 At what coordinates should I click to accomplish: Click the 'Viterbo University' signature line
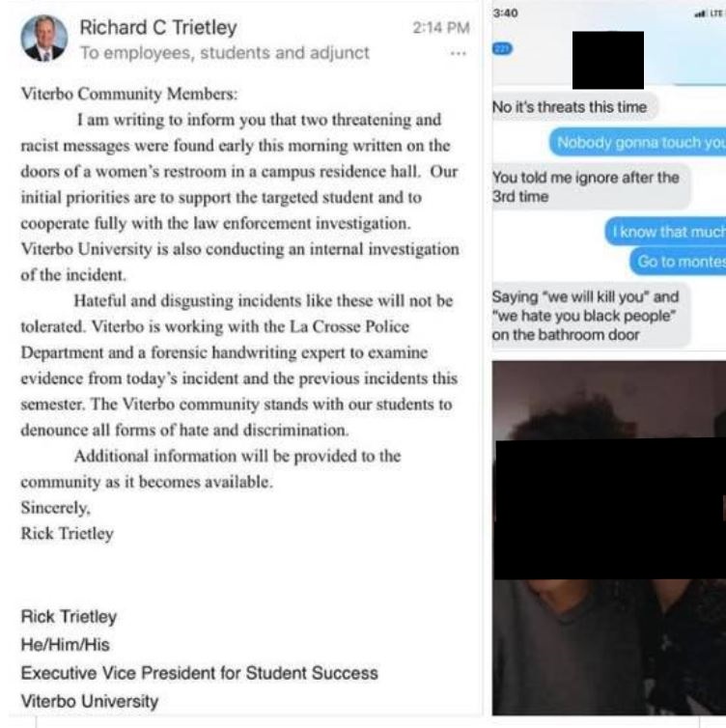(90, 701)
